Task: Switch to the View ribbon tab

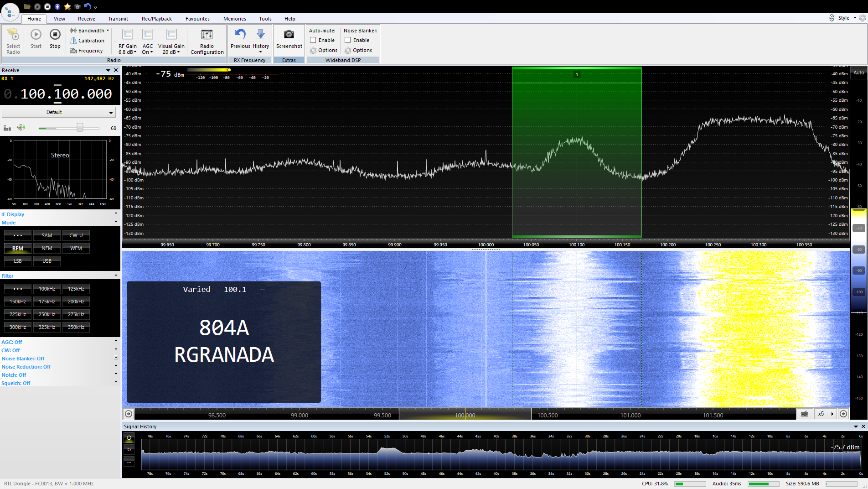Action: tap(59, 19)
